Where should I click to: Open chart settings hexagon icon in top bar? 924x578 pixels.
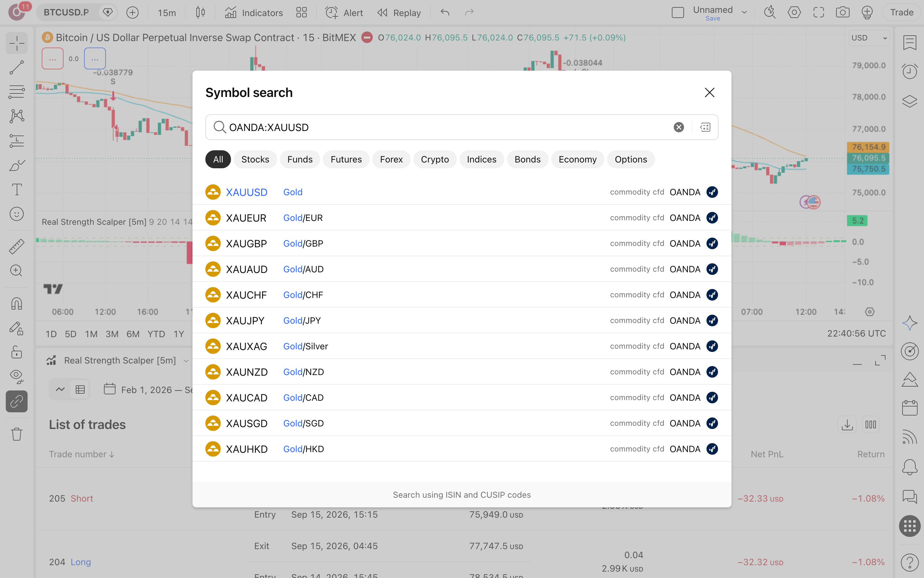794,13
